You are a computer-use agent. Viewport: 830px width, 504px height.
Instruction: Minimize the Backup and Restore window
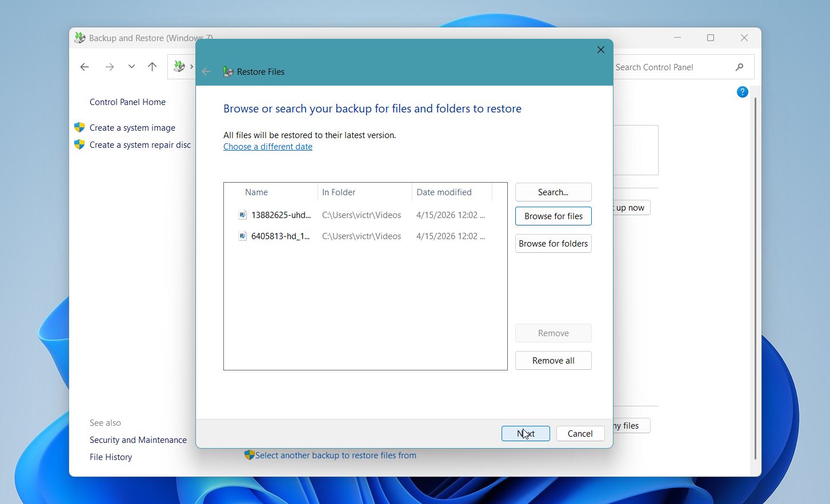click(677, 38)
